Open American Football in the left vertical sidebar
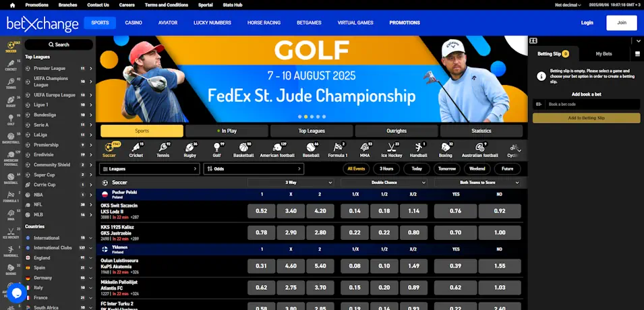 pyautogui.click(x=11, y=158)
